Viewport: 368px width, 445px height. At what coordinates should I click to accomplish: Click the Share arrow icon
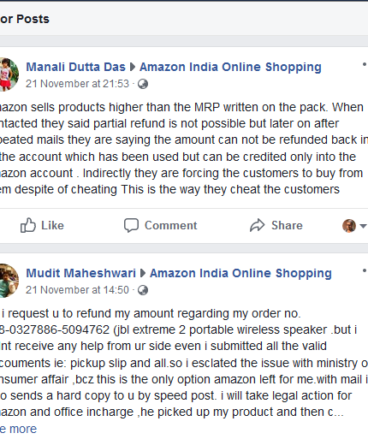click(257, 225)
